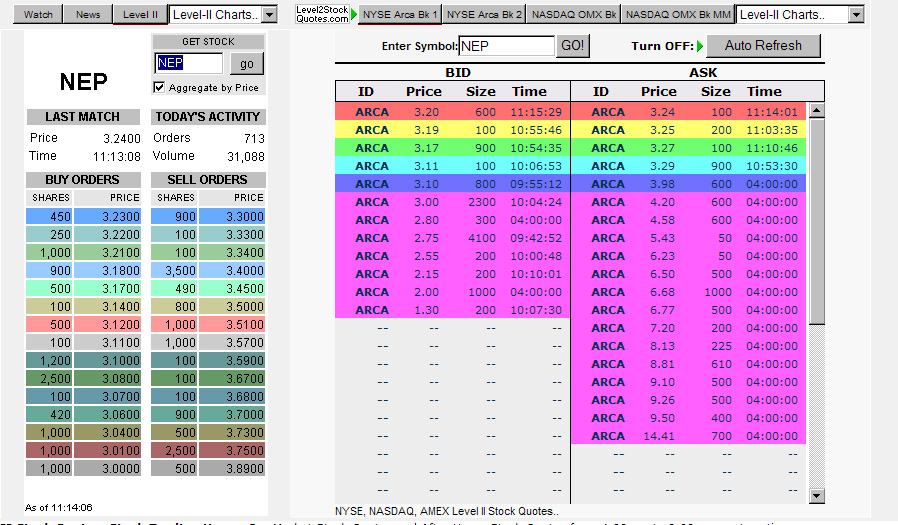Click buy order price 3.2100
Image resolution: width=898 pixels, height=525 pixels.
tap(108, 252)
